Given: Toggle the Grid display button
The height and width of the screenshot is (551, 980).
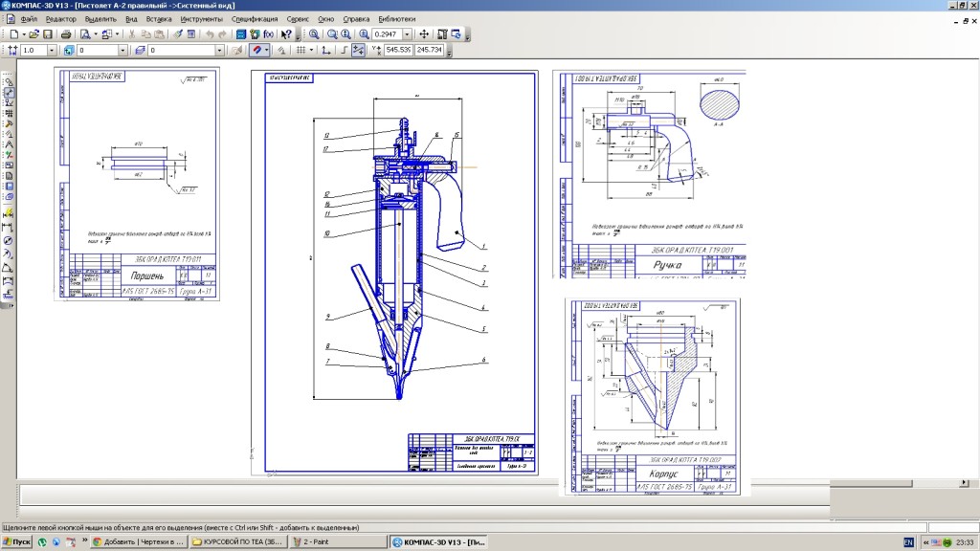Looking at the screenshot, I should (301, 50).
